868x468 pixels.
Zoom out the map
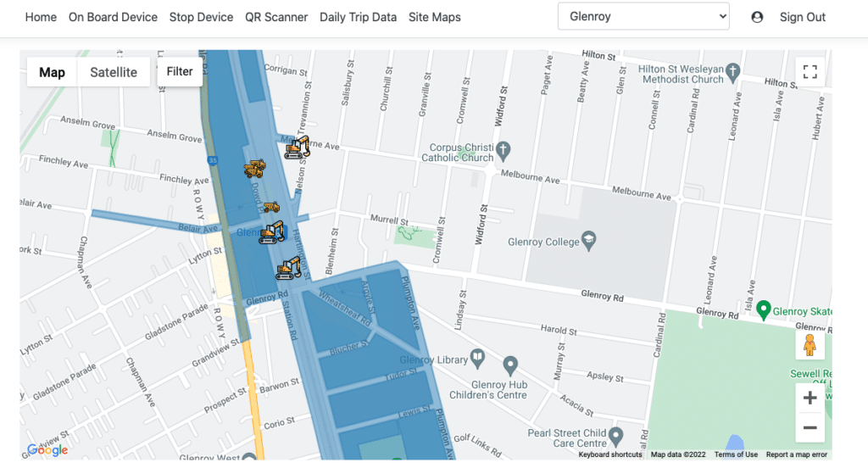point(810,427)
